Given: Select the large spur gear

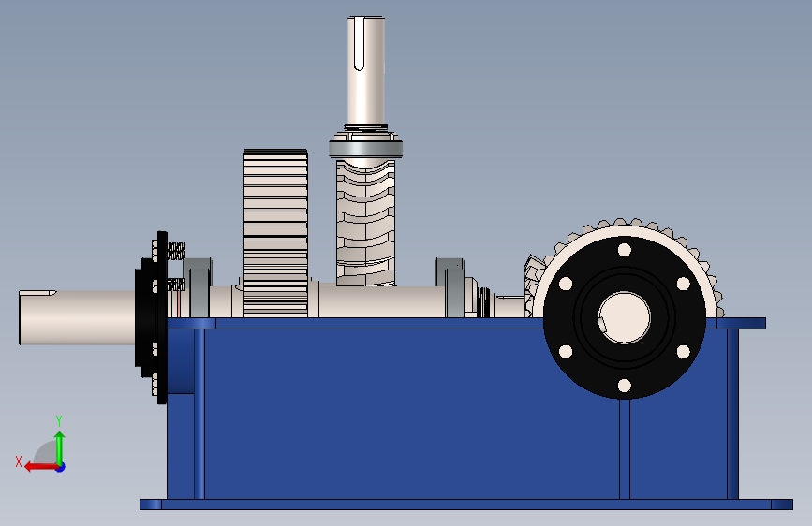Looking at the screenshot, I should click(275, 233).
